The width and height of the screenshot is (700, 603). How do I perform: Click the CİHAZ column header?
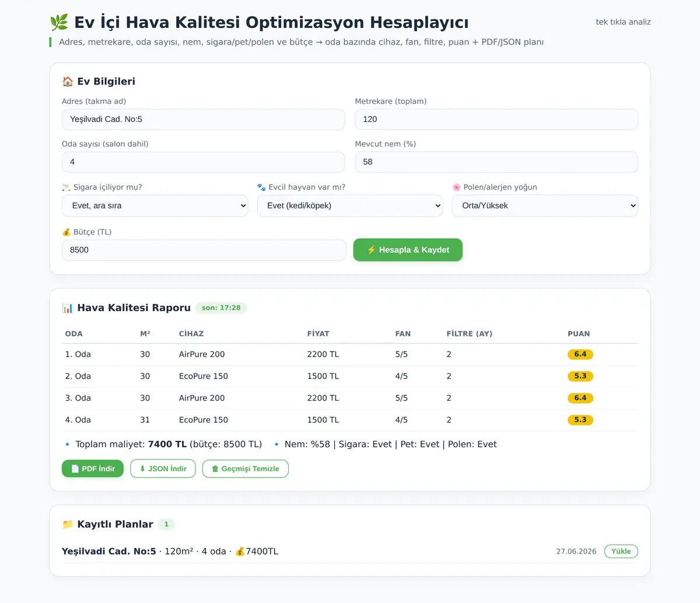pyautogui.click(x=191, y=334)
